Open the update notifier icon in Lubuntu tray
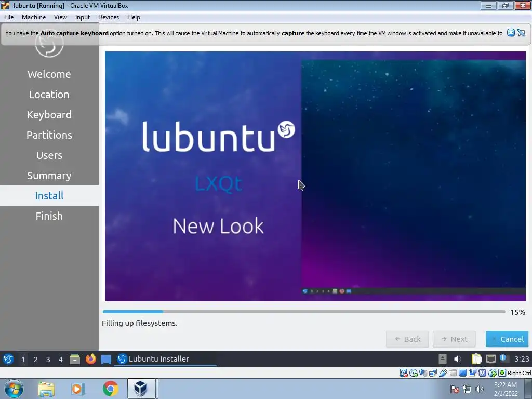 (503, 358)
